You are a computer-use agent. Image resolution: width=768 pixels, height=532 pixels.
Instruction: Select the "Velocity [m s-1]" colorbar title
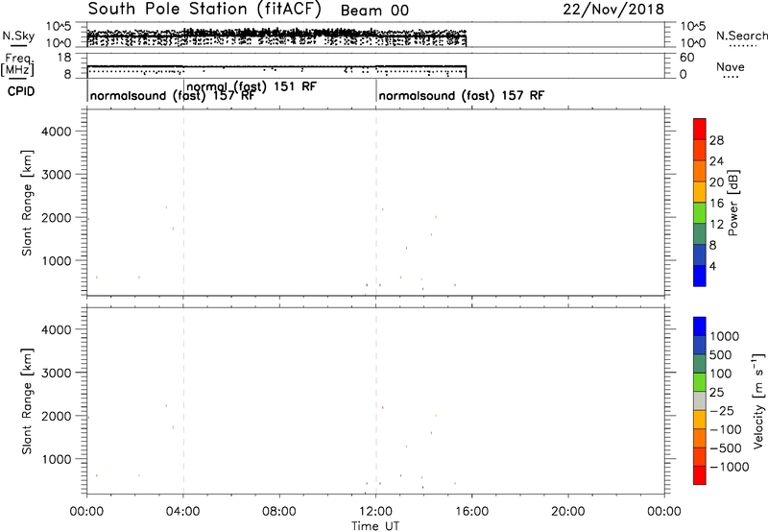pos(758,400)
